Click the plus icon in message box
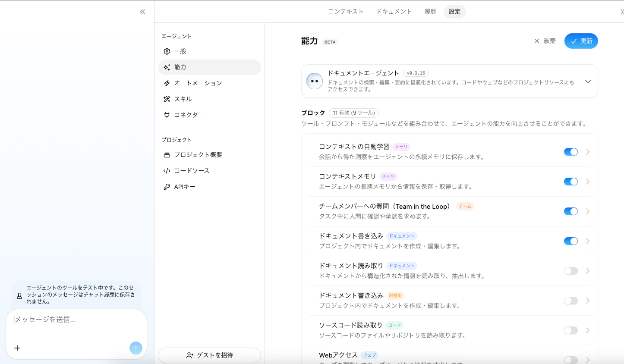 [x=17, y=348]
